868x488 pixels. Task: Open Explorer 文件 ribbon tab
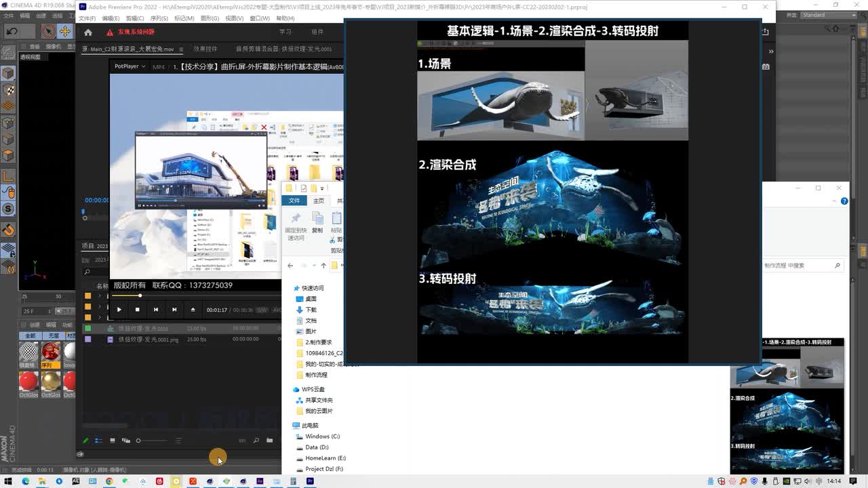click(x=294, y=201)
